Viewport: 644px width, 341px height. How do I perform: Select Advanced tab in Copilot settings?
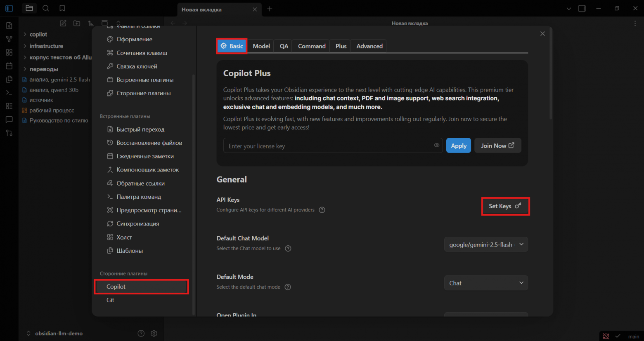(369, 46)
